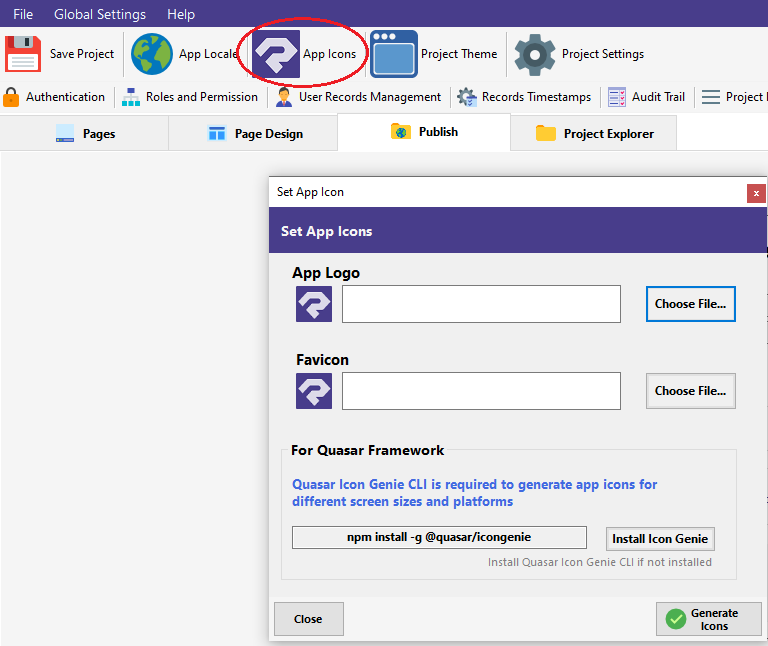Open the File menu

pyautogui.click(x=23, y=14)
